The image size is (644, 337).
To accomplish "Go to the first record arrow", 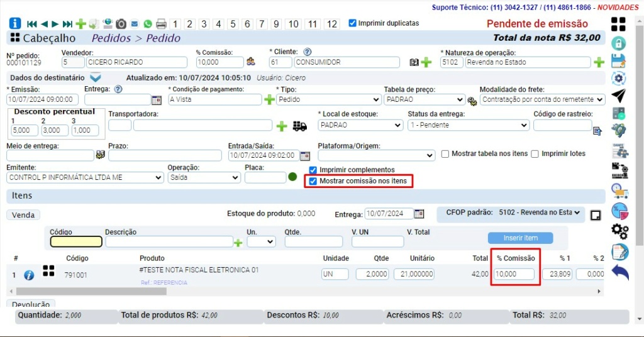I will [x=31, y=25].
